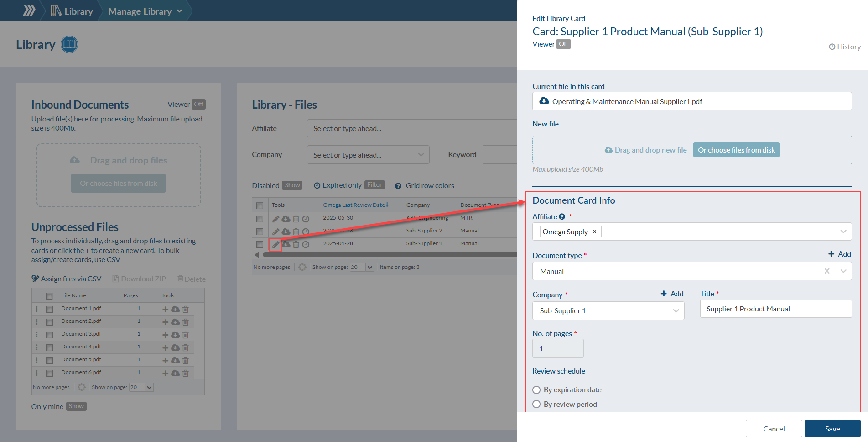The width and height of the screenshot is (868, 442).
Task: Click the trash icon for Document 6.pdf
Action: pos(186,373)
